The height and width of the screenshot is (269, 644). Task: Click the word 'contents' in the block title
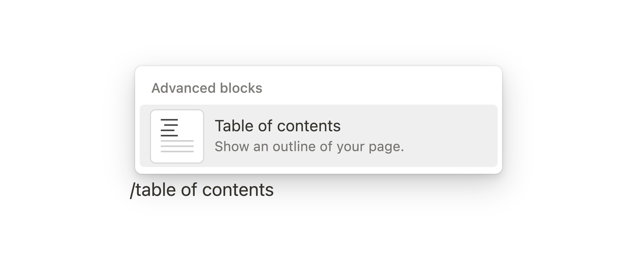[x=309, y=126]
